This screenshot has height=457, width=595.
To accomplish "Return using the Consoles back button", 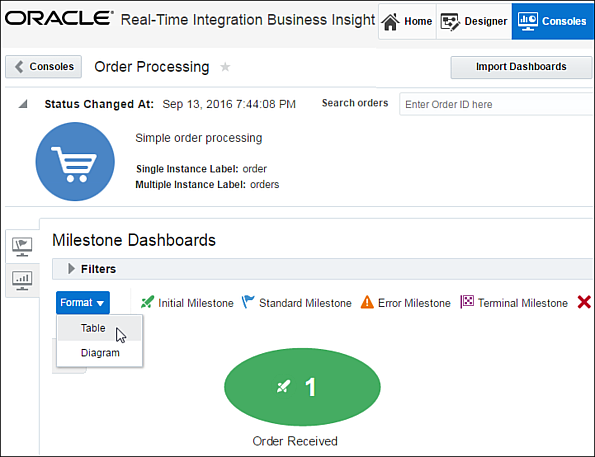I will pyautogui.click(x=44, y=66).
